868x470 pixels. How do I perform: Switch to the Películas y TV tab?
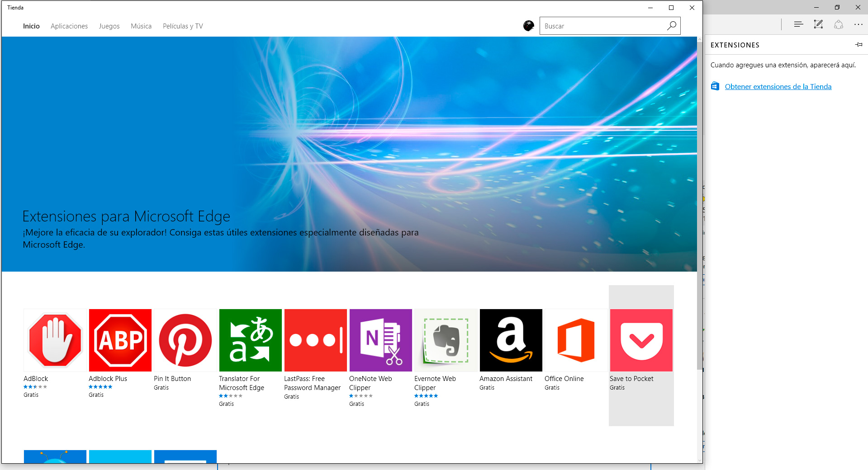(183, 26)
